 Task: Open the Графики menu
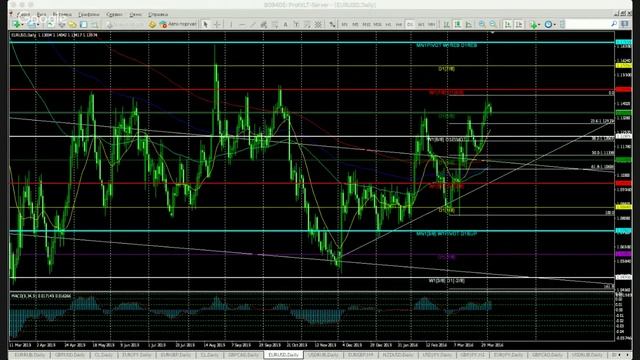click(x=89, y=14)
